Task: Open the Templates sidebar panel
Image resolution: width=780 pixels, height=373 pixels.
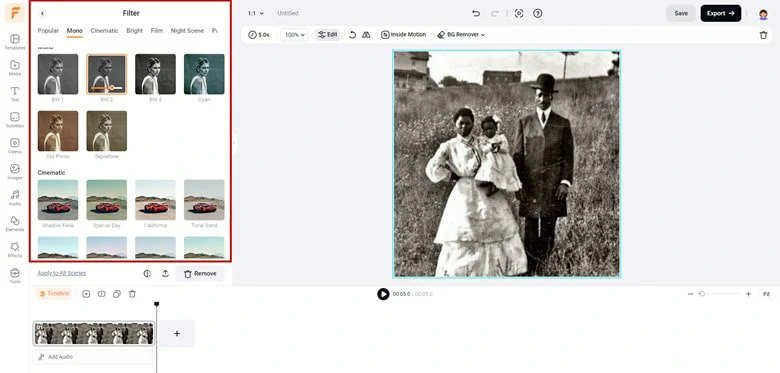Action: coord(15,42)
